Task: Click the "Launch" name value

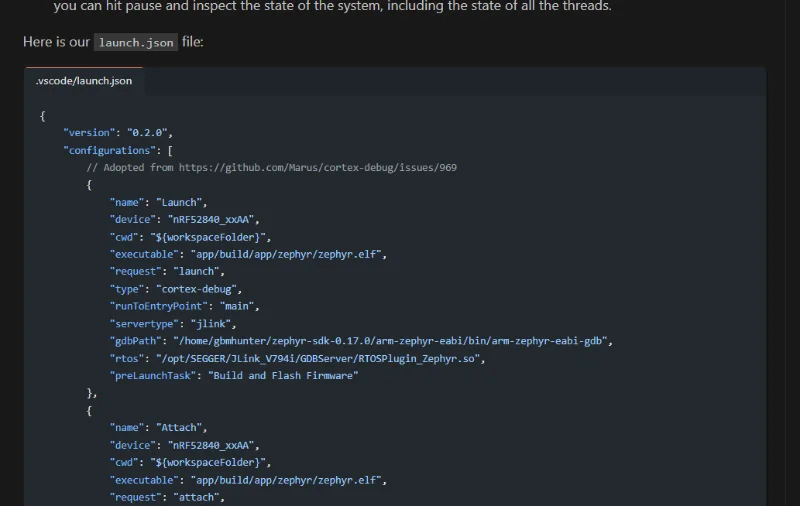Action: 181,202
